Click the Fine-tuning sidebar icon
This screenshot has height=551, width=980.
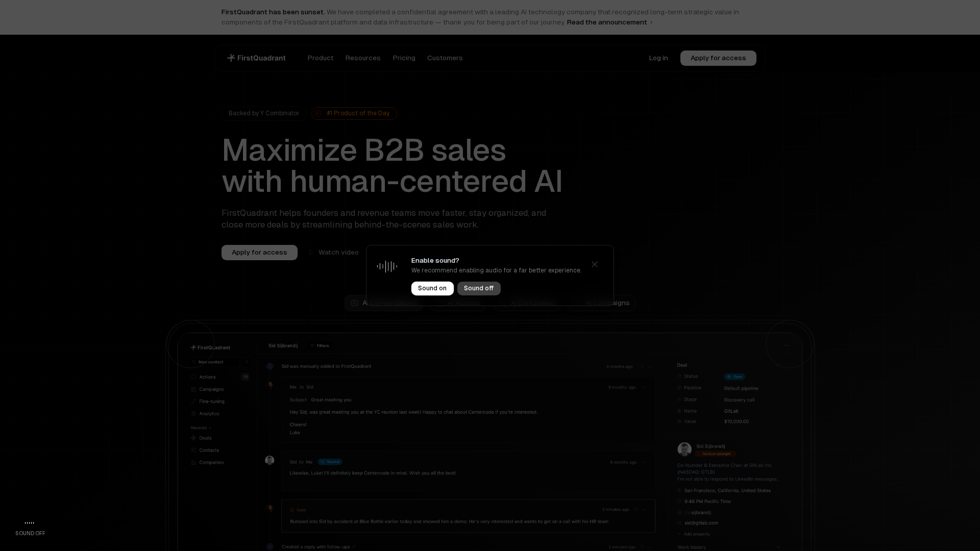pyautogui.click(x=194, y=402)
